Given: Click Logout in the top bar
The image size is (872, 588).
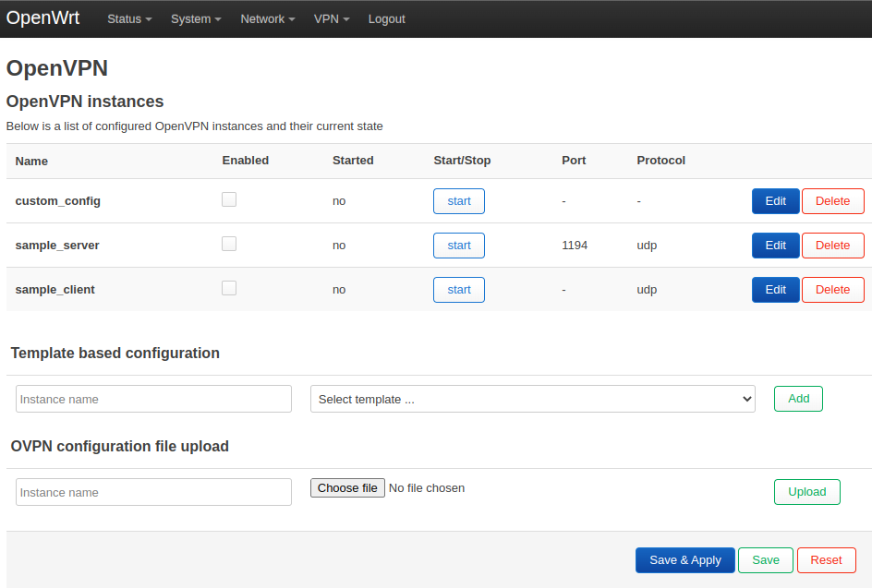Looking at the screenshot, I should 386,18.
